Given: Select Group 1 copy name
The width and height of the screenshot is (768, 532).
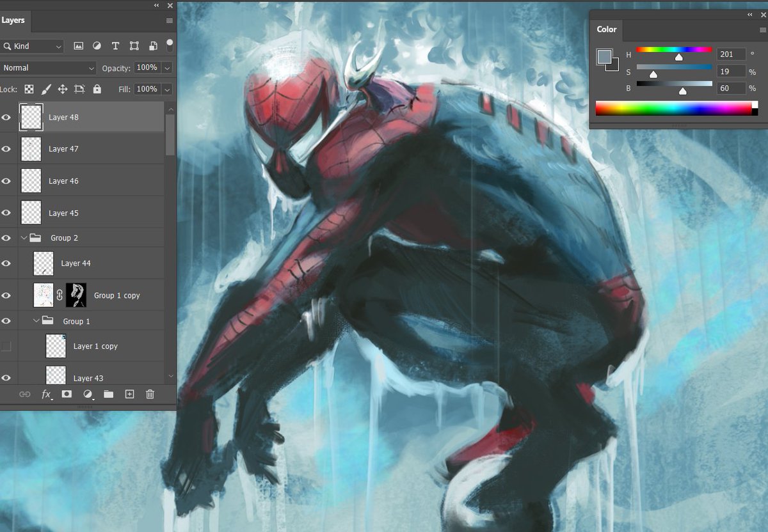Looking at the screenshot, I should [x=116, y=295].
